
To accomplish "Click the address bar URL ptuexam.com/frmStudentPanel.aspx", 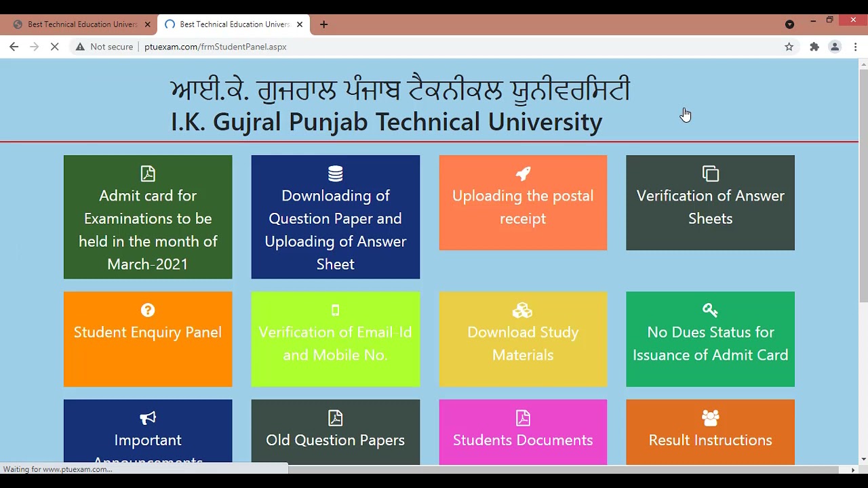I will (x=216, y=47).
